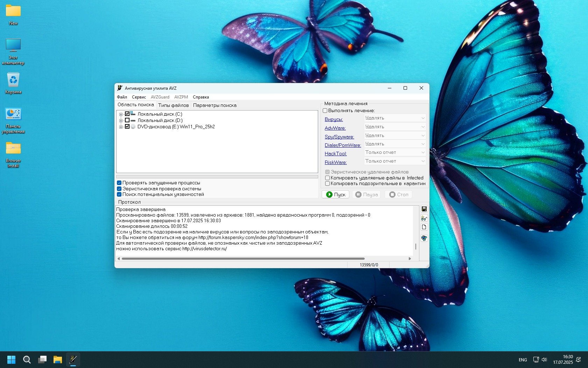Click the glasses icon beside the protocol
588x368 pixels.
click(x=424, y=218)
